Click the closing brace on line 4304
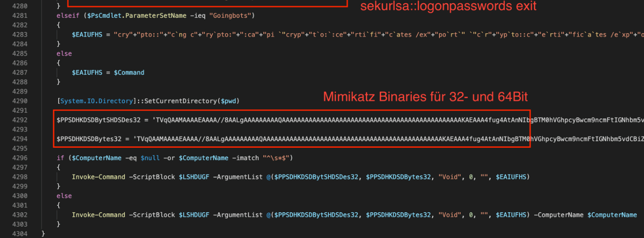This screenshot has height=238, width=644. pyautogui.click(x=44, y=234)
